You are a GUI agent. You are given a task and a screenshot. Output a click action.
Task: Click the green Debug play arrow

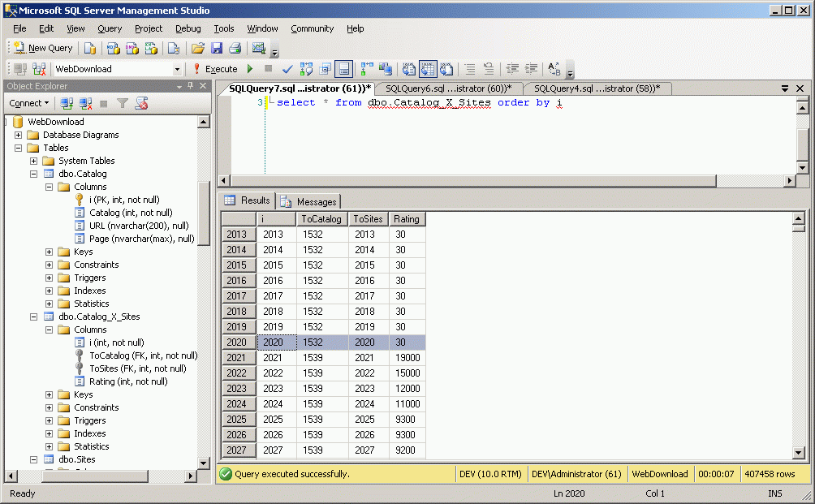[x=250, y=69]
